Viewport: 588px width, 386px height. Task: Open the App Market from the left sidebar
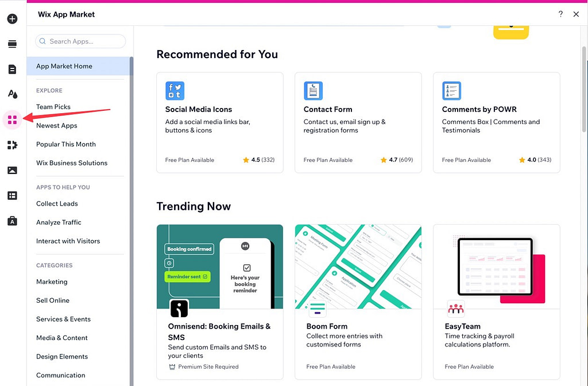(11, 119)
